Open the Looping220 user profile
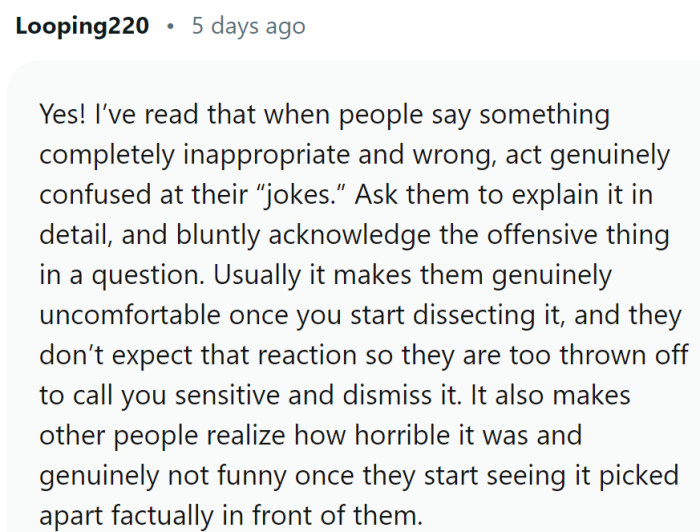700x532 pixels. [82, 26]
